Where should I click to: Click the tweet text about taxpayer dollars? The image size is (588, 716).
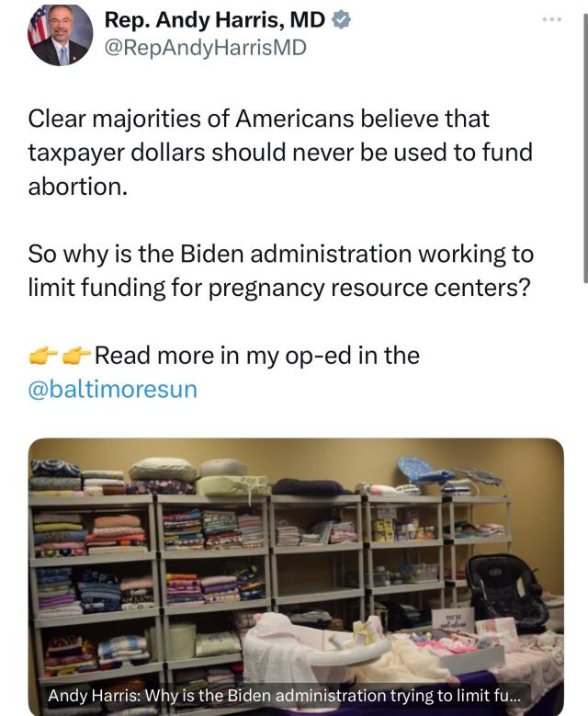click(x=280, y=153)
